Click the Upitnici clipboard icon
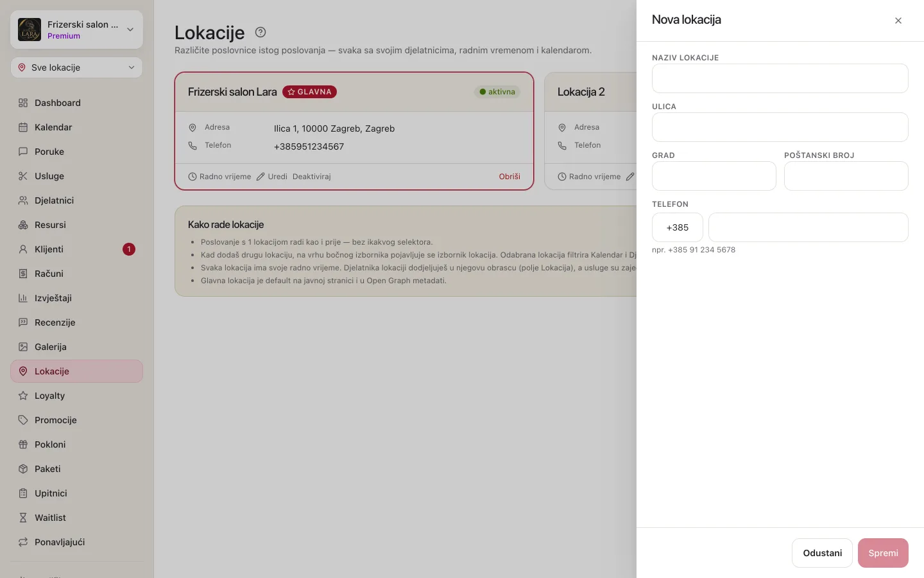The image size is (924, 578). point(23,493)
